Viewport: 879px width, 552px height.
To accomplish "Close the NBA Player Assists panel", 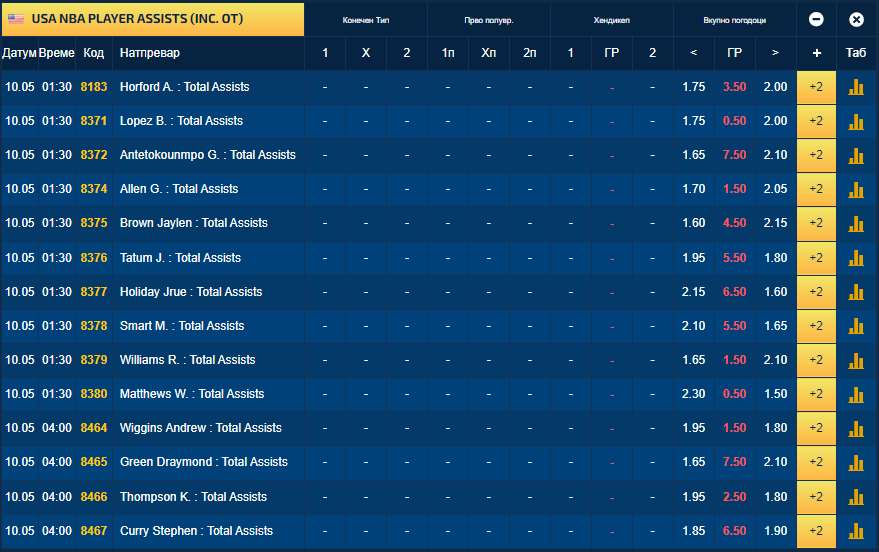I will (856, 20).
